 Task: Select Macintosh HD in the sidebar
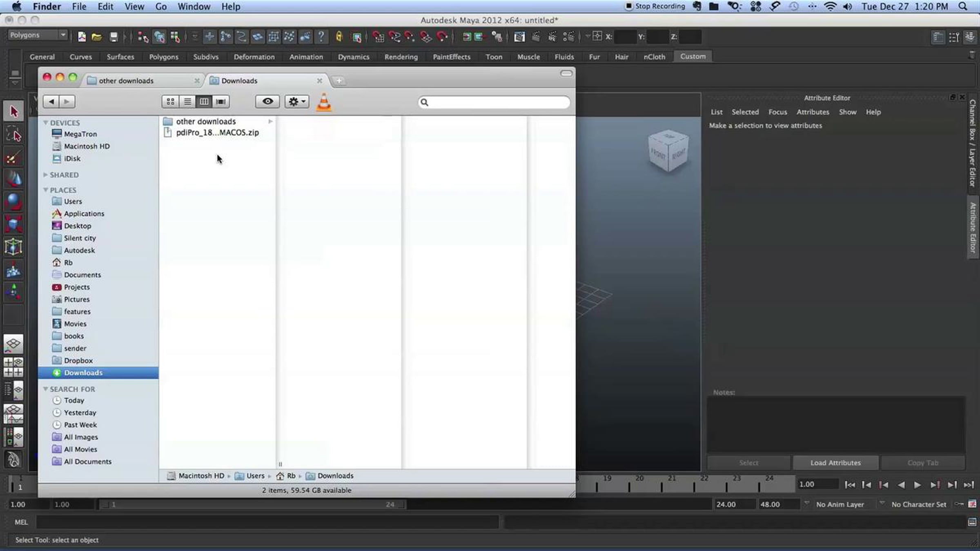point(87,146)
